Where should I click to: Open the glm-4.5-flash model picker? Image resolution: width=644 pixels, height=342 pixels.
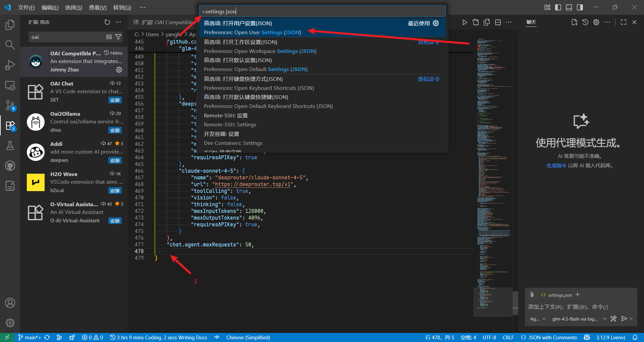[x=579, y=319]
